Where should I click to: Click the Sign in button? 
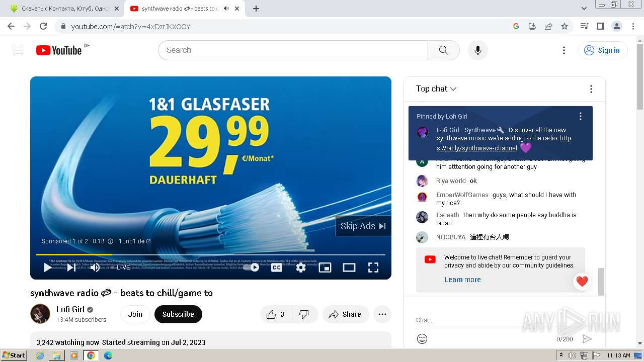(603, 50)
